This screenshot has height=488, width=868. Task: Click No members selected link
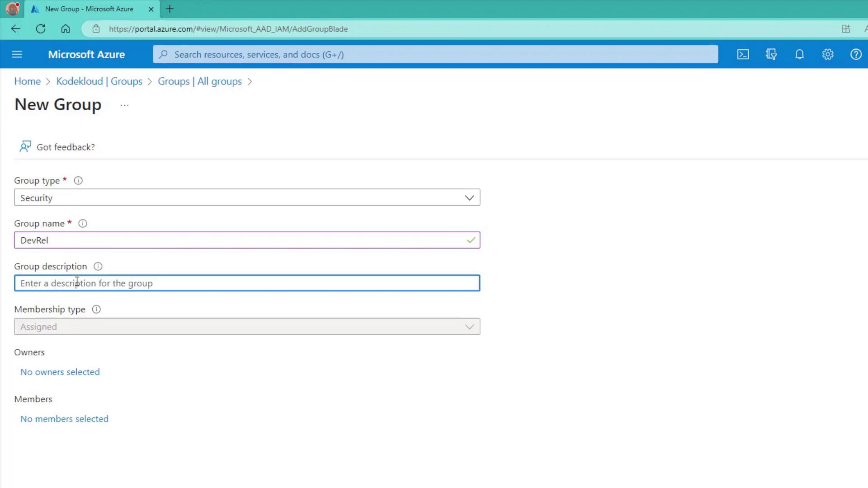(64, 419)
